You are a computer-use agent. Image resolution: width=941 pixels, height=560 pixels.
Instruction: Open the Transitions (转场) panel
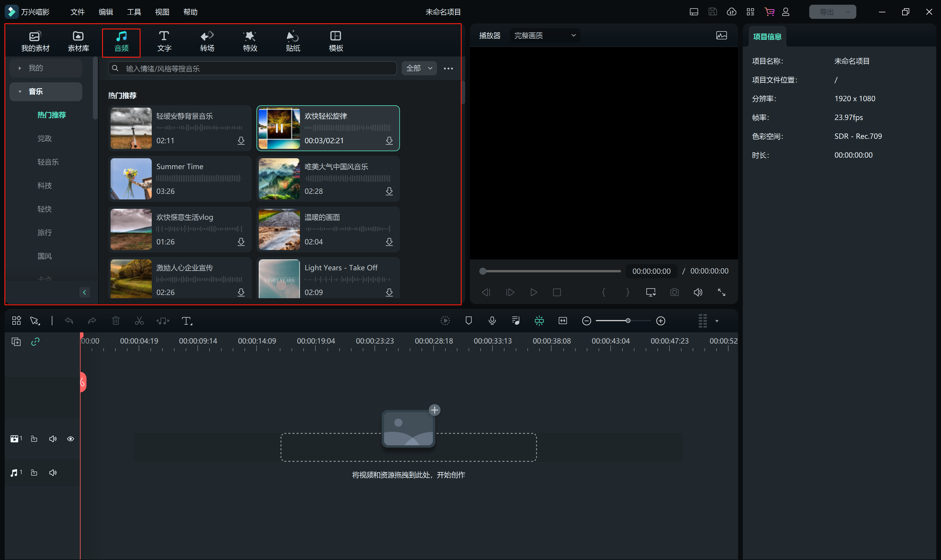click(207, 41)
